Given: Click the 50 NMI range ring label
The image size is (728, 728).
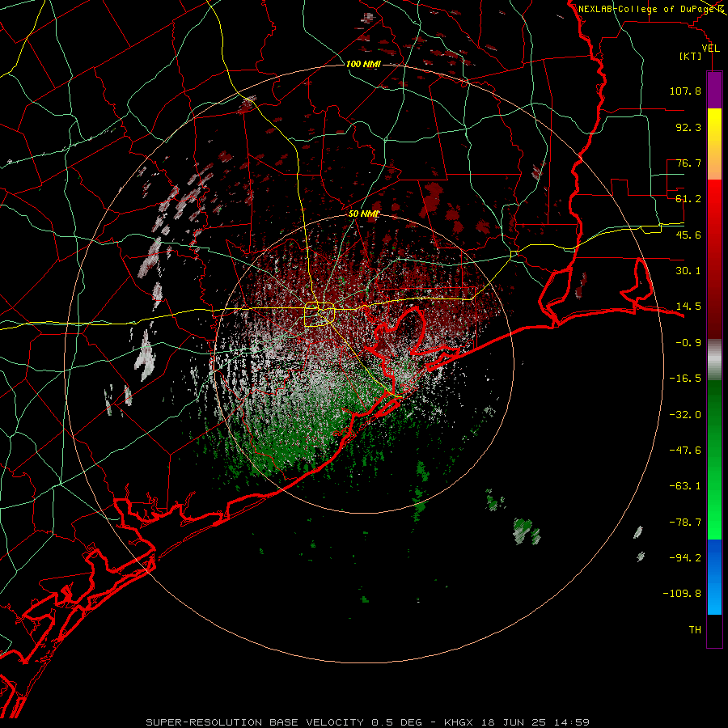Looking at the screenshot, I should point(363,214).
